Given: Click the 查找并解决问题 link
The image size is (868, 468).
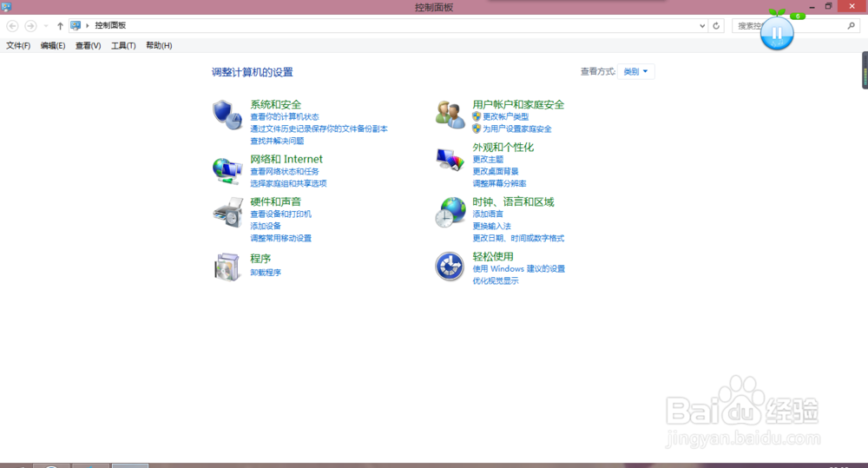Looking at the screenshot, I should pos(277,141).
